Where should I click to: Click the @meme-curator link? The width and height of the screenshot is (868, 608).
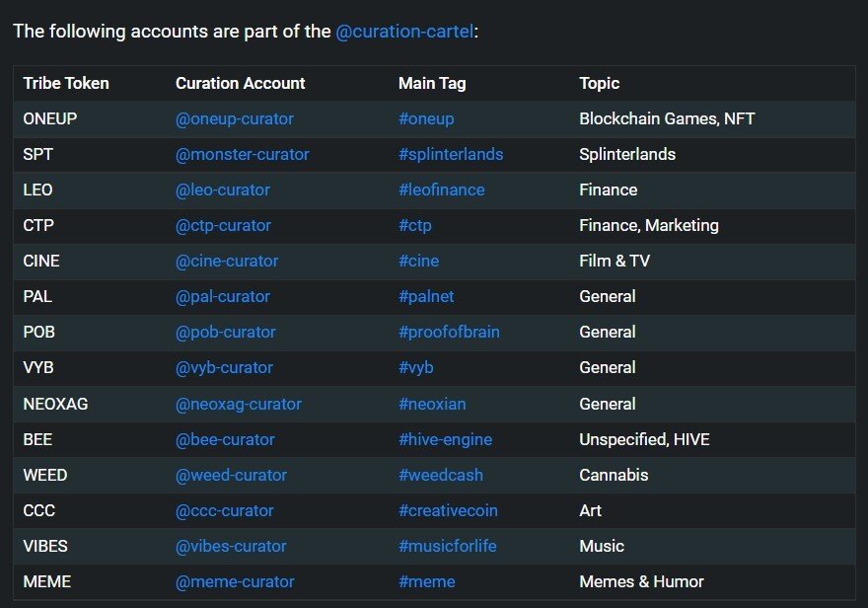[x=232, y=581]
